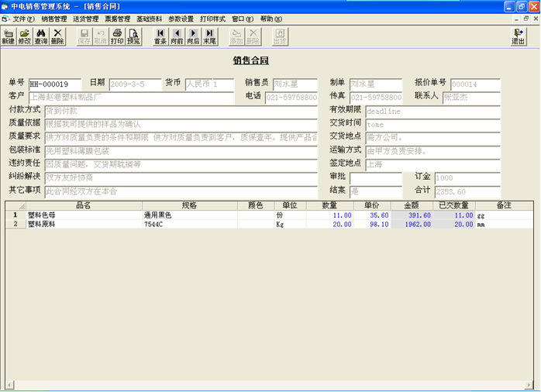Screen dimensions: 541x392
Task: Click the 质量要求 field
Action: coord(181,138)
